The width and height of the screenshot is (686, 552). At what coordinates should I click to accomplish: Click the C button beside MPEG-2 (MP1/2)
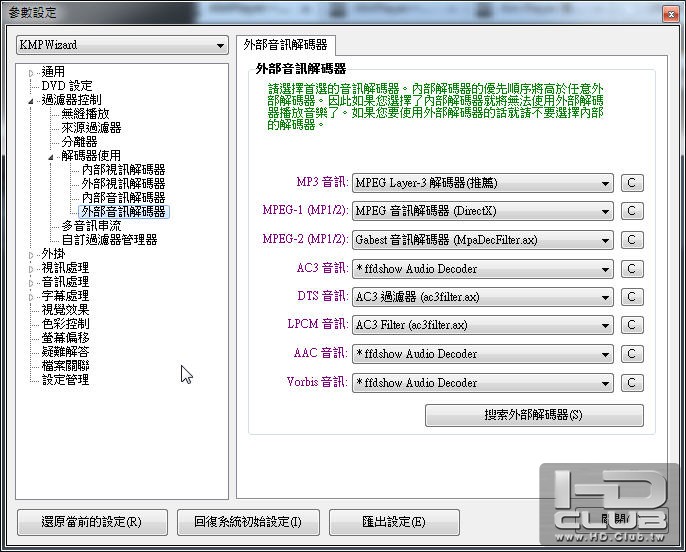632,240
